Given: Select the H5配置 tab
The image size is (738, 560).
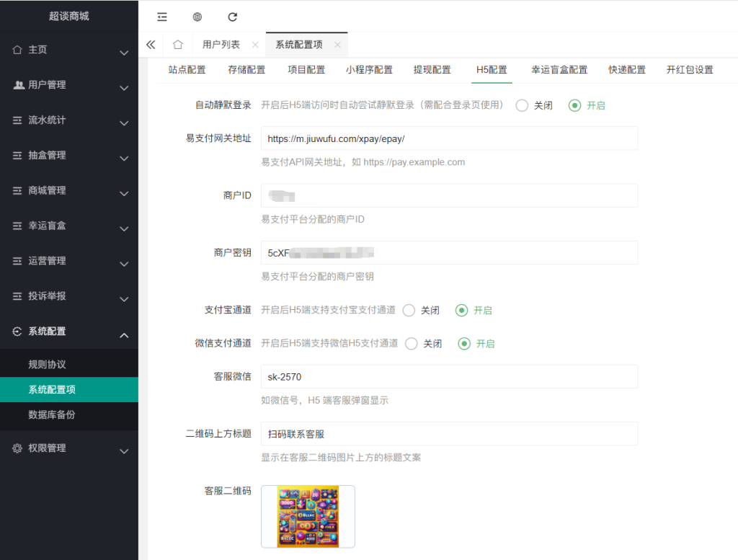Looking at the screenshot, I should 492,70.
